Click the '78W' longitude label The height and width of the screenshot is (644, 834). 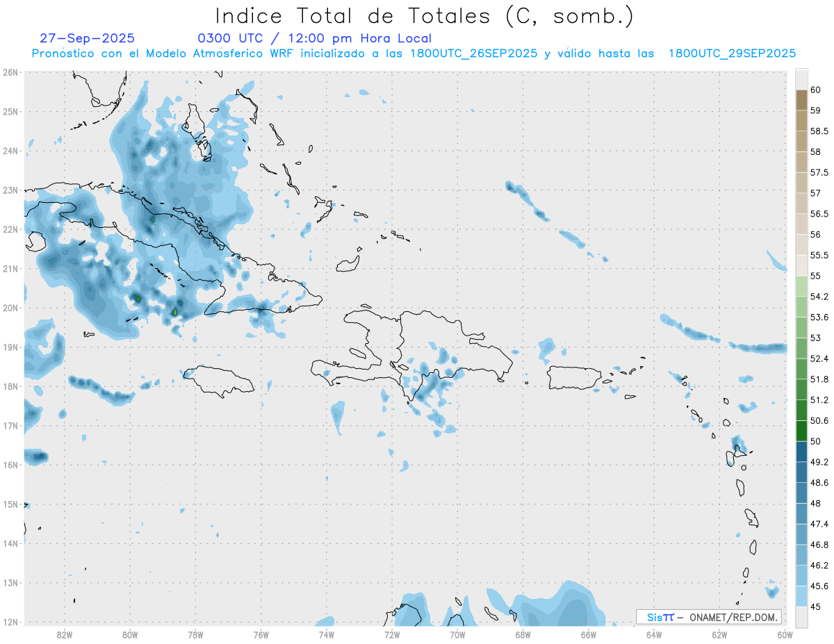[195, 634]
